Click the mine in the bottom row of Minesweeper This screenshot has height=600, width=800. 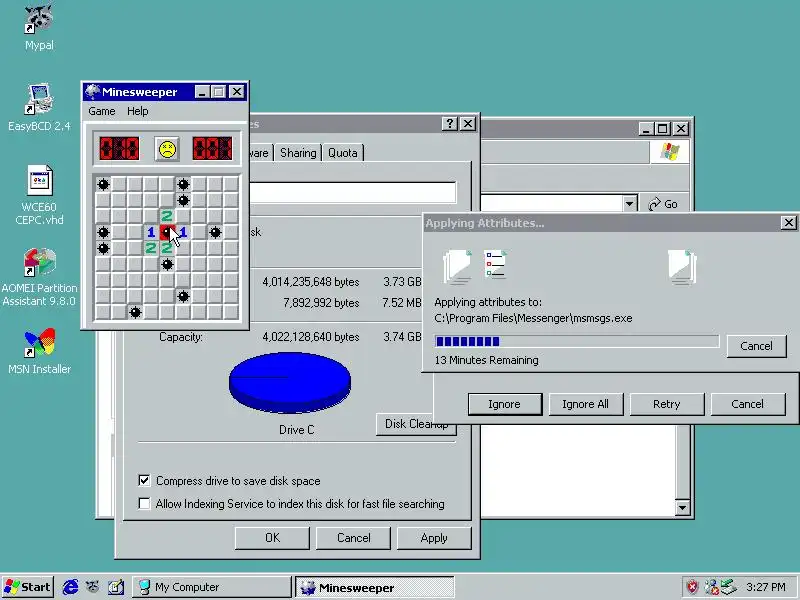coord(135,312)
